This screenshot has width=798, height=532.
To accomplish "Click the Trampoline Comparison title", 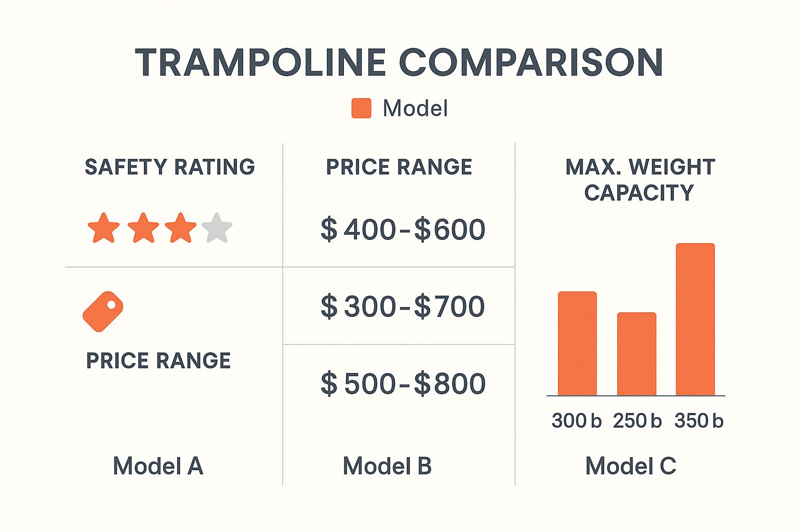I will point(399,63).
